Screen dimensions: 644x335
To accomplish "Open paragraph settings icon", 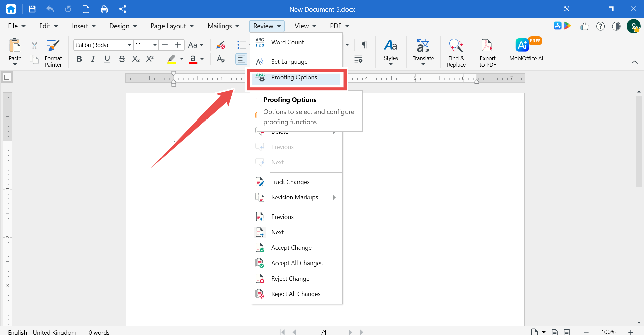I will click(x=358, y=59).
